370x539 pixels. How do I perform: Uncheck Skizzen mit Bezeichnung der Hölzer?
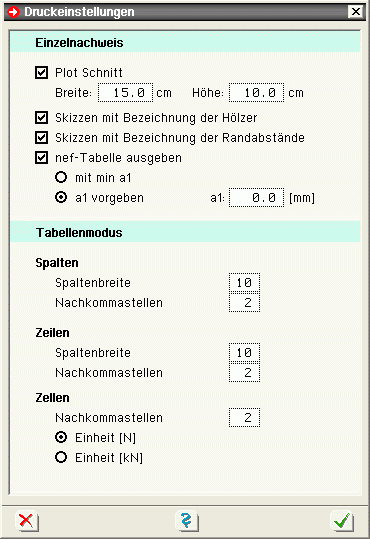coord(42,118)
